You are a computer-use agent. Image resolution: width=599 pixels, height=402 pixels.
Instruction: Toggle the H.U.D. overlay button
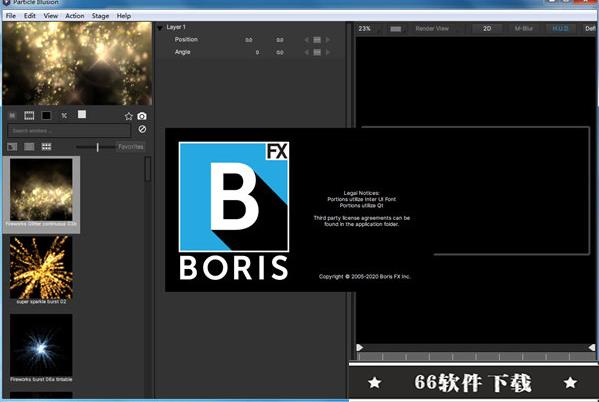(560, 29)
